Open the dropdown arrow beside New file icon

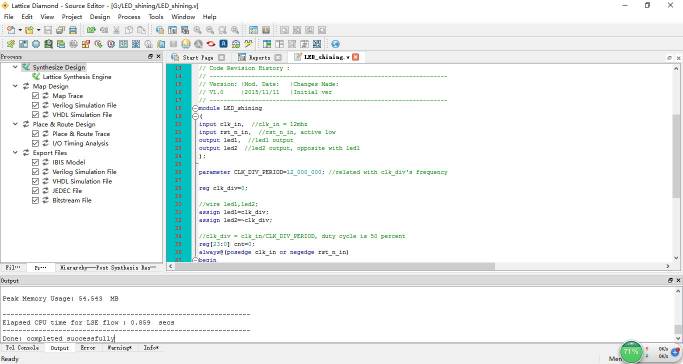pos(20,30)
